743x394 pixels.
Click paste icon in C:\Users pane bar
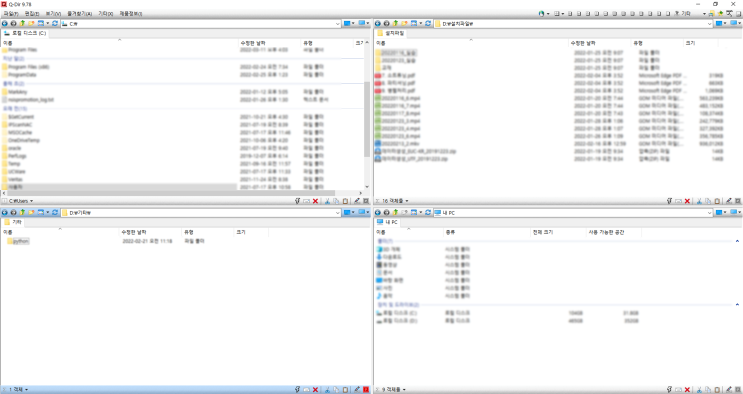pos(345,201)
